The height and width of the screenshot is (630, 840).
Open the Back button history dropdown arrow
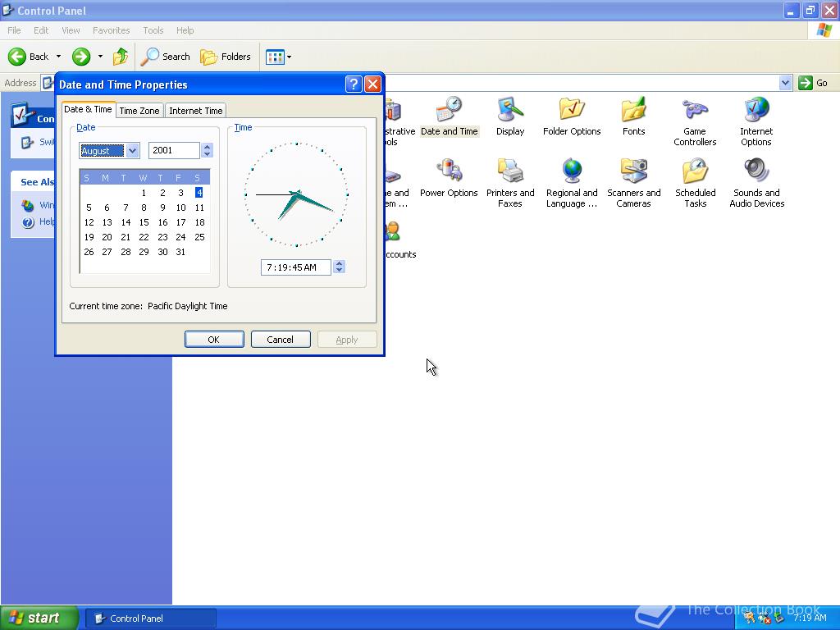58,57
